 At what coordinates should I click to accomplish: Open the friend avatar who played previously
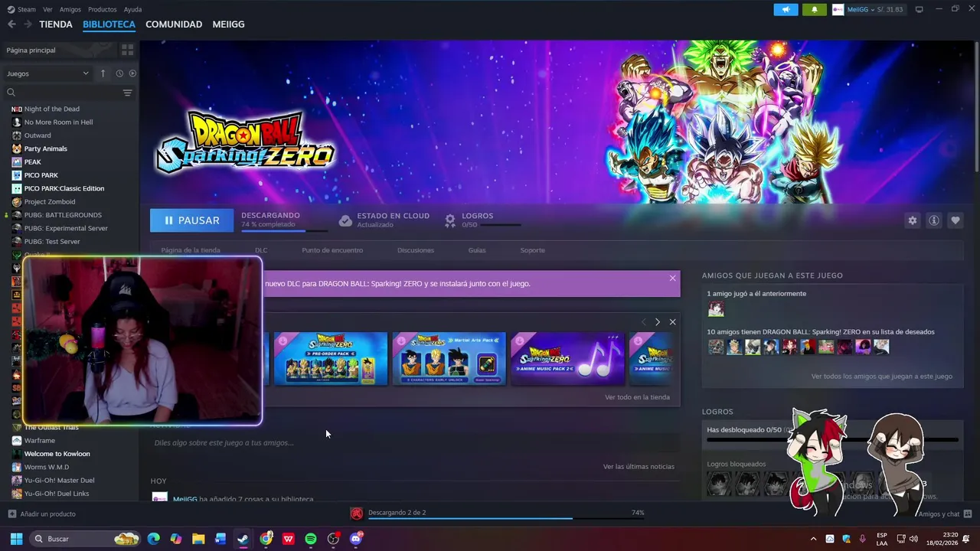[x=716, y=309]
